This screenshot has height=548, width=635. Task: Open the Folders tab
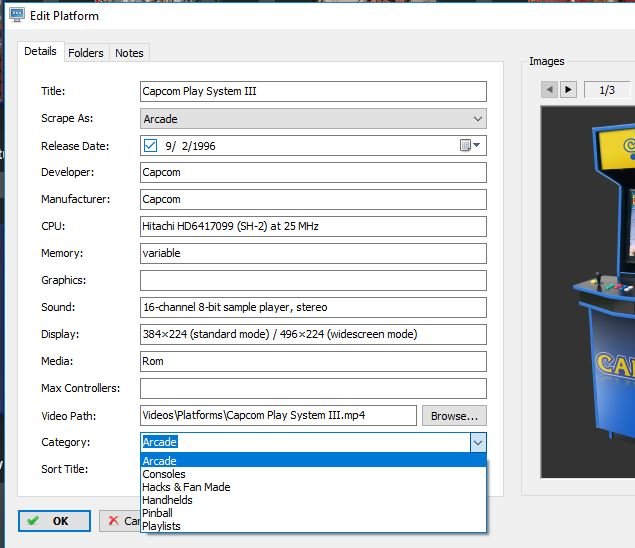click(x=86, y=53)
